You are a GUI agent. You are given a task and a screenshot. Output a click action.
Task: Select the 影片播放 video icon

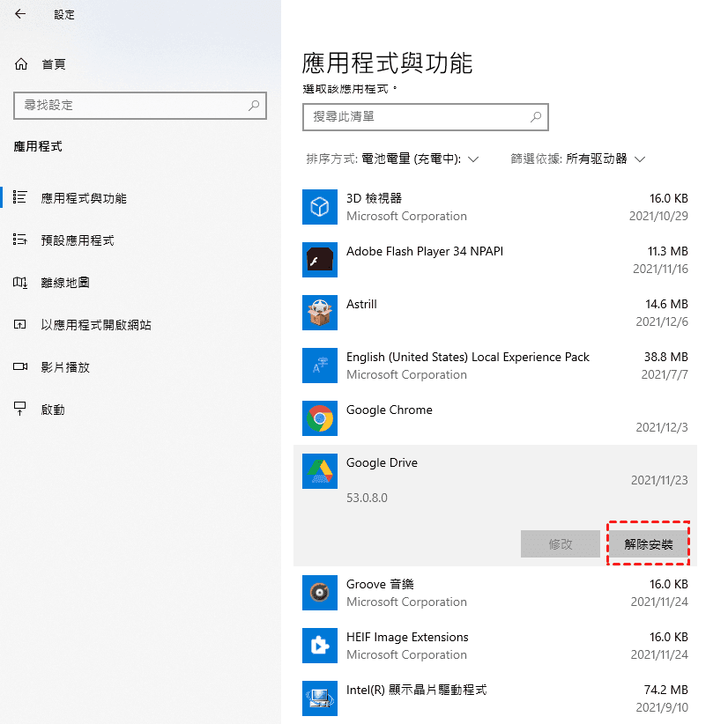coord(20,366)
